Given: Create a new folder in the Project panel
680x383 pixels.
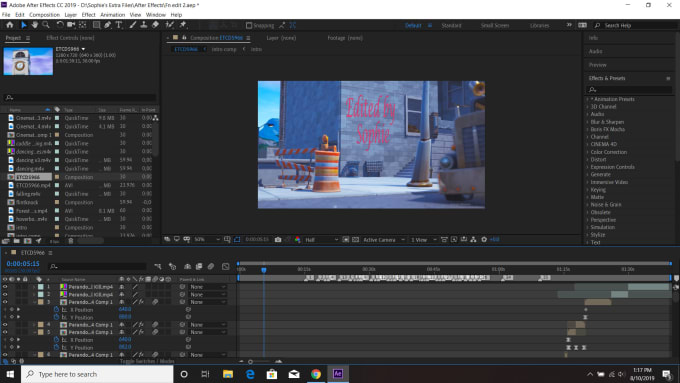Looking at the screenshot, I should pyautogui.click(x=16, y=241).
